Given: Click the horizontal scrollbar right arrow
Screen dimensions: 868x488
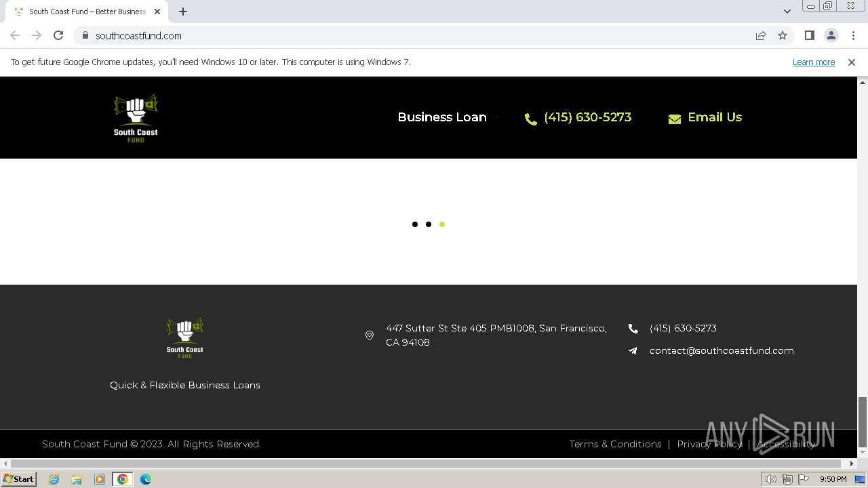Looking at the screenshot, I should 852,464.
